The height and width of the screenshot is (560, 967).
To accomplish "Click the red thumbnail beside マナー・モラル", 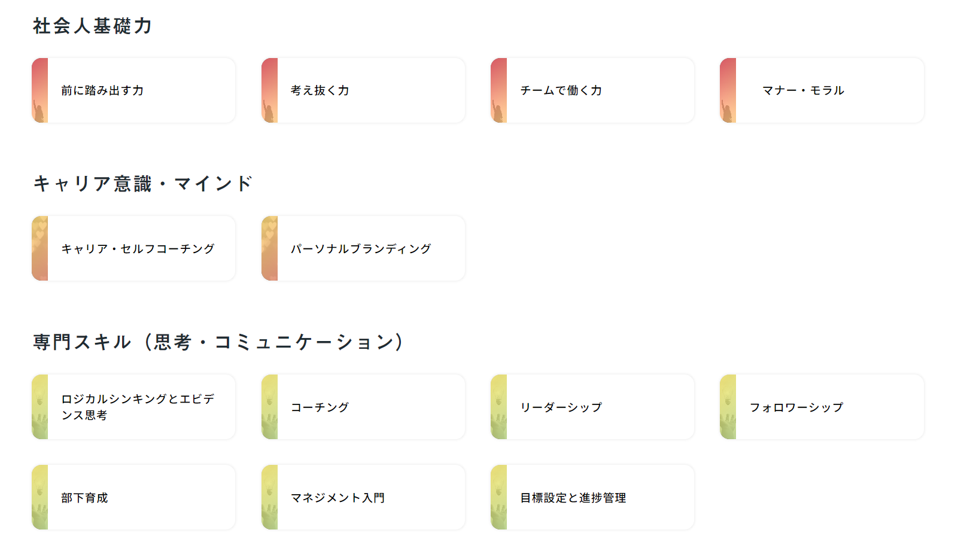I will 728,90.
